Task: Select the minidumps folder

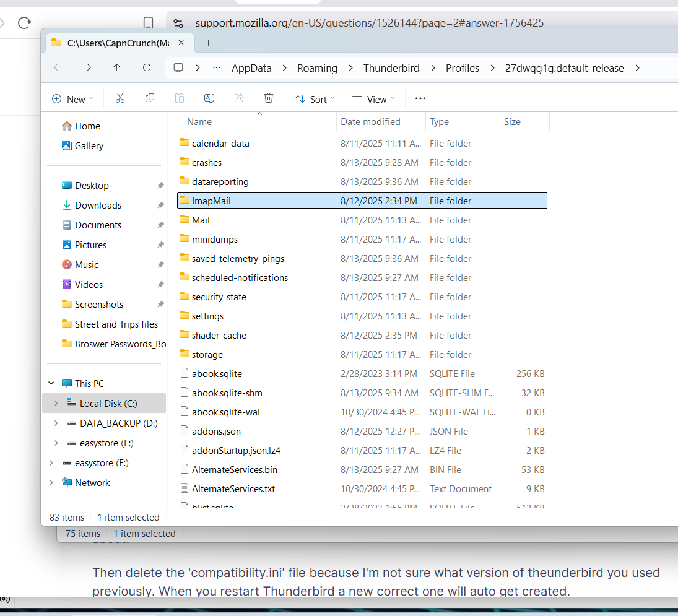Action: point(215,240)
